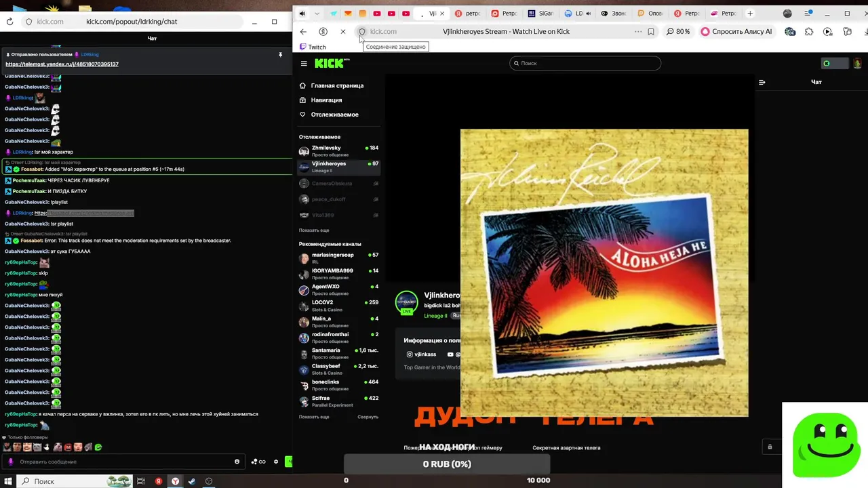Focus the Windows taskbar 'Поиск' box
This screenshot has height=488, width=868.
[76, 481]
